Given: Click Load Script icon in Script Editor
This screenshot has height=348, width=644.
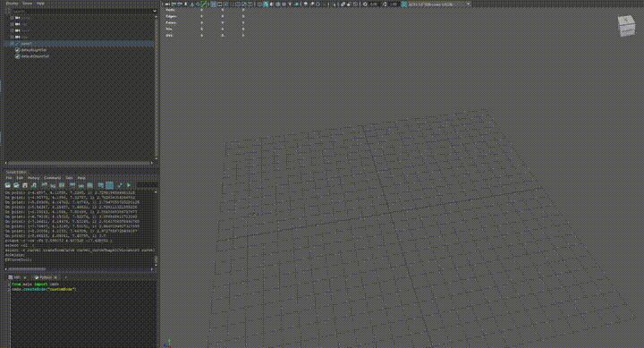Looking at the screenshot, I should tap(7, 185).
